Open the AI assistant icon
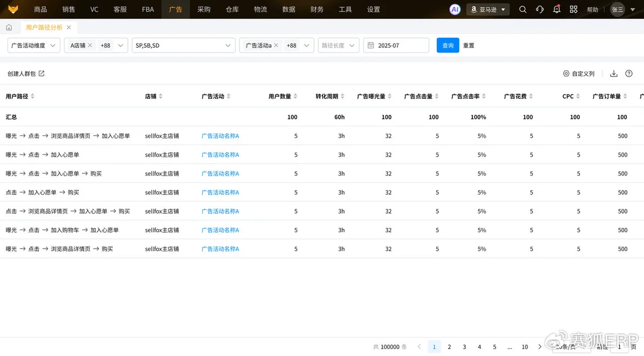Viewport: 644px width, 356px height. coord(455,9)
